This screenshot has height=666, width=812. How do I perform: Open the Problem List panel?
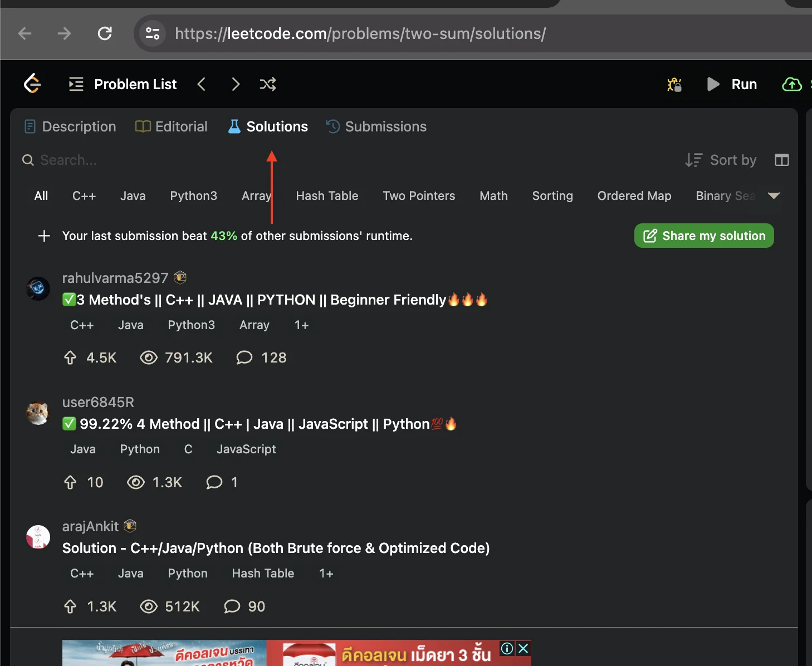(x=123, y=84)
